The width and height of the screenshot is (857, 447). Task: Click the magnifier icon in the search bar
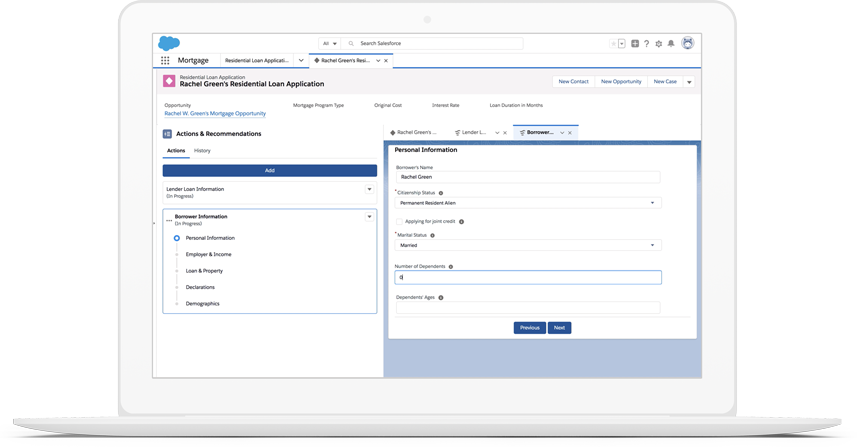(351, 44)
